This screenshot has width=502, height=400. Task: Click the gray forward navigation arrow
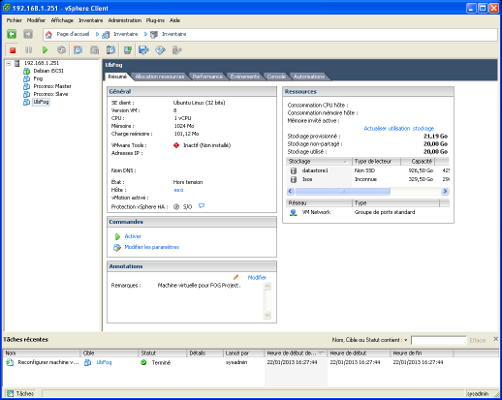pos(28,34)
